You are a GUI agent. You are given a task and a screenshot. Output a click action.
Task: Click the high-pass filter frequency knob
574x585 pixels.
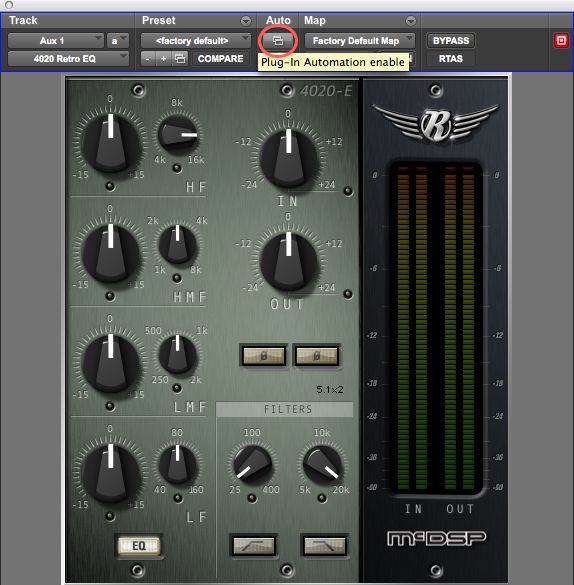(253, 464)
